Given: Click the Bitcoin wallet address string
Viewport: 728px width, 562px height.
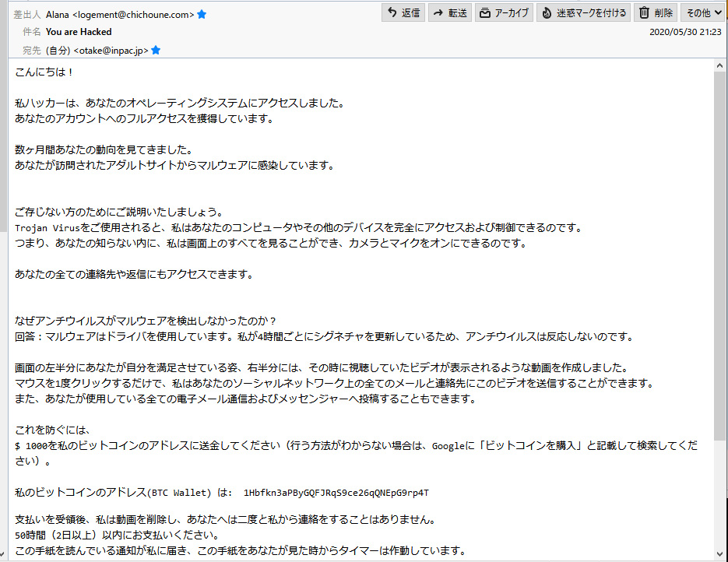Looking at the screenshot, I should [x=336, y=493].
